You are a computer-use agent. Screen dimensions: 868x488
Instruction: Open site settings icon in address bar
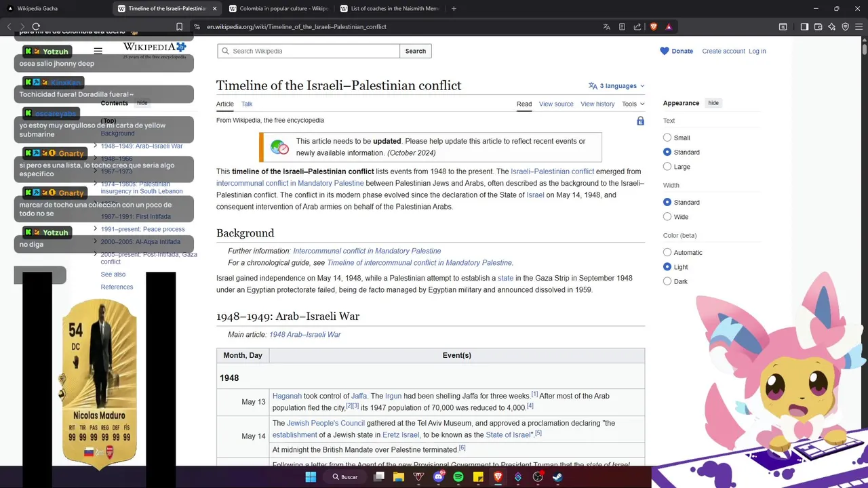[x=197, y=26]
